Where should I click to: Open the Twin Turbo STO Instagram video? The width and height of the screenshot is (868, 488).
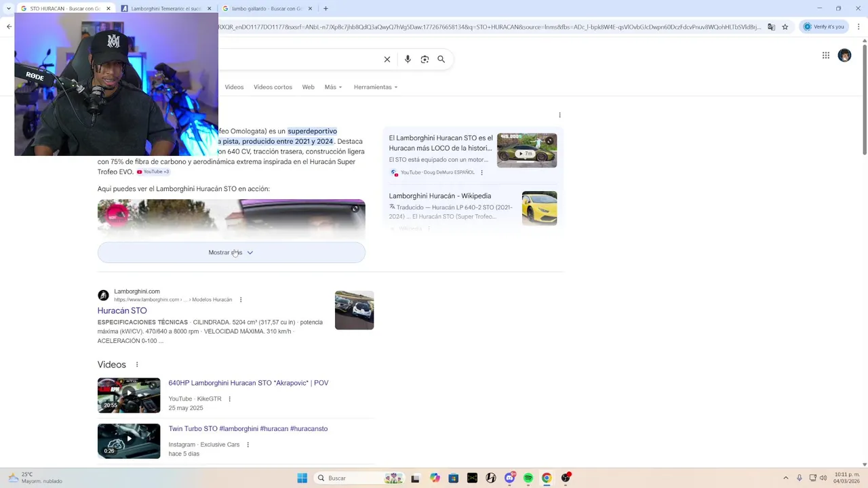[248, 429]
